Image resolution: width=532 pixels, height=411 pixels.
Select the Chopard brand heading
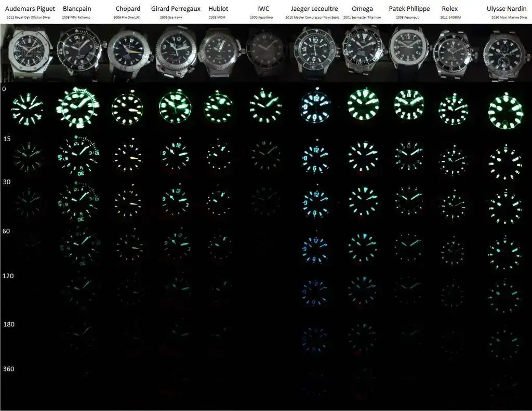128,9
